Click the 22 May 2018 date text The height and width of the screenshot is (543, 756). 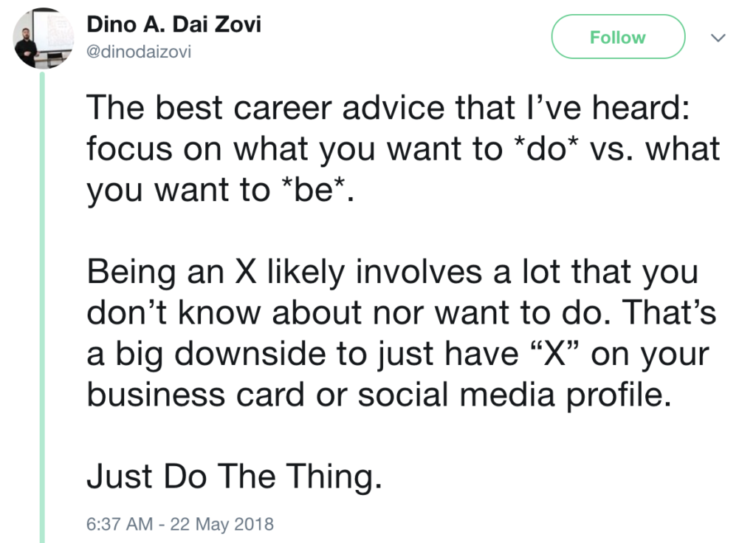point(221,524)
